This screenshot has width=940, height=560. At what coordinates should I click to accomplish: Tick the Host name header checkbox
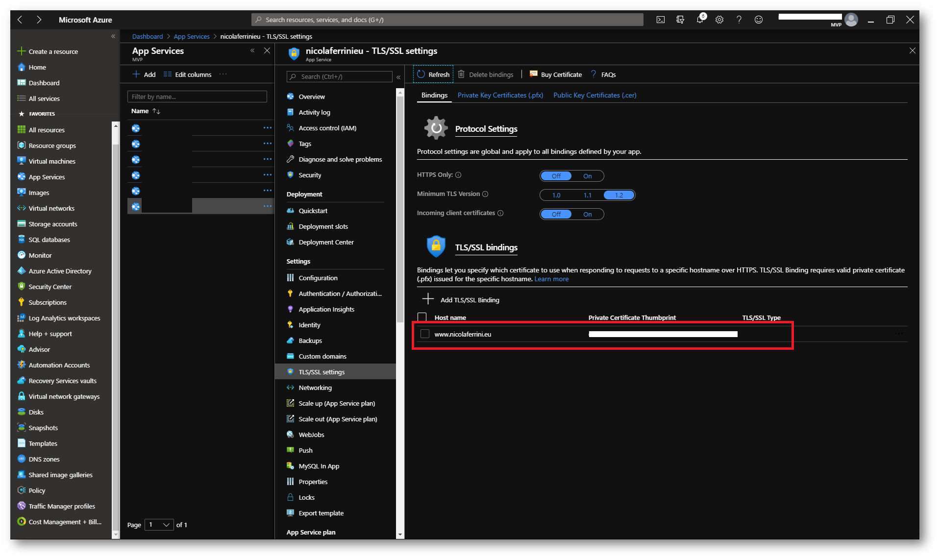(x=422, y=317)
